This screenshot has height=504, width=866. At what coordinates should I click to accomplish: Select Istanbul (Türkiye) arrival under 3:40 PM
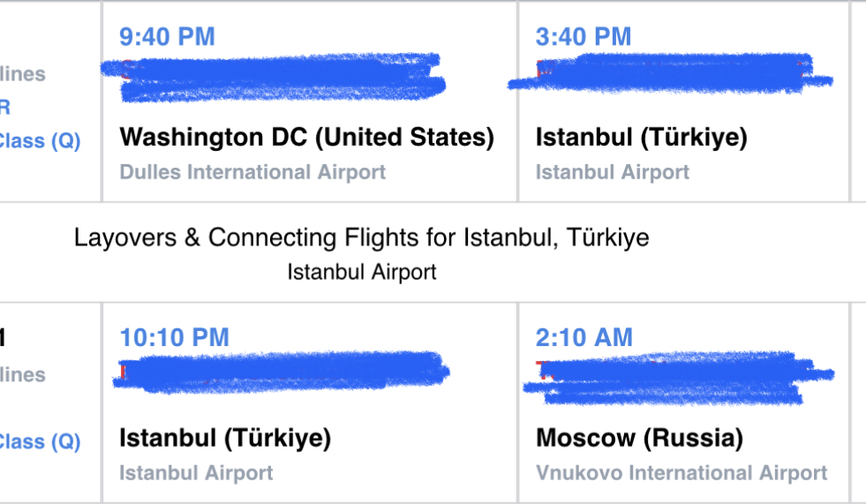[641, 137]
